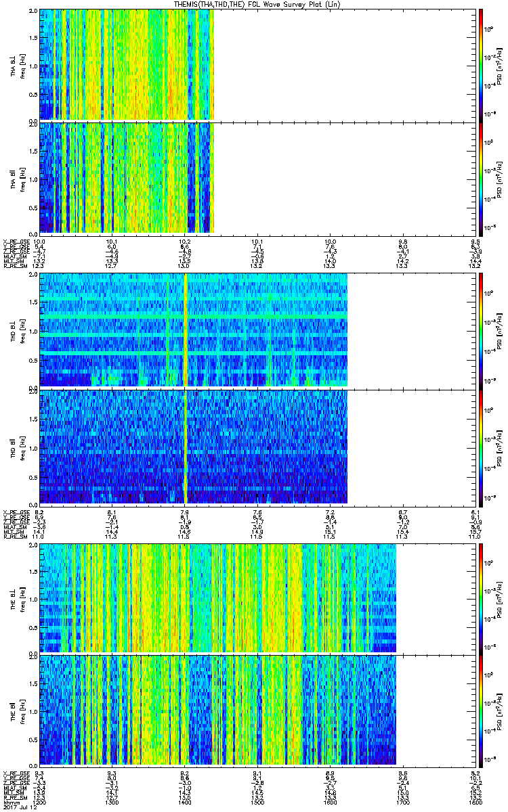This screenshot has width=508, height=812.
Task: Select the THD BL spectrogram panel
Action: coord(257,330)
